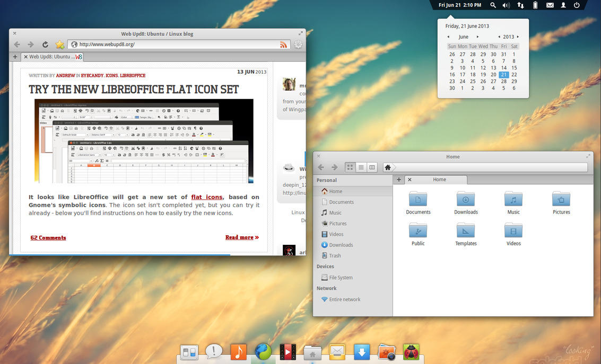
Task: Select Music in the Files sidebar
Action: [353, 212]
